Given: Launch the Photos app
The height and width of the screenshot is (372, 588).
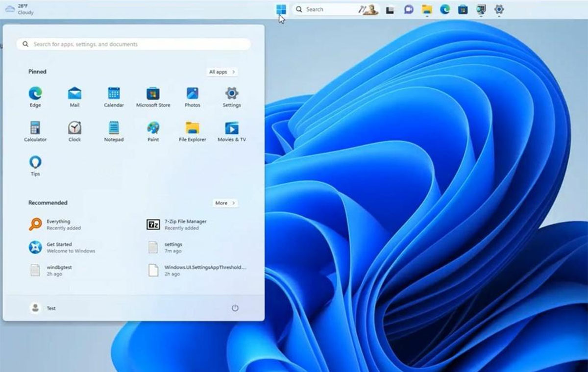Looking at the screenshot, I should point(193,97).
